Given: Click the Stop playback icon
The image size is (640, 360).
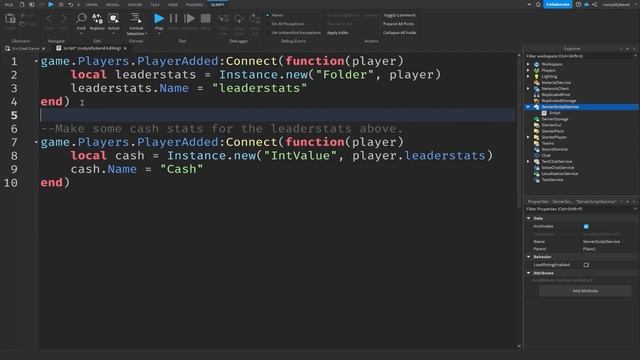Looking at the screenshot, I should [206, 18].
